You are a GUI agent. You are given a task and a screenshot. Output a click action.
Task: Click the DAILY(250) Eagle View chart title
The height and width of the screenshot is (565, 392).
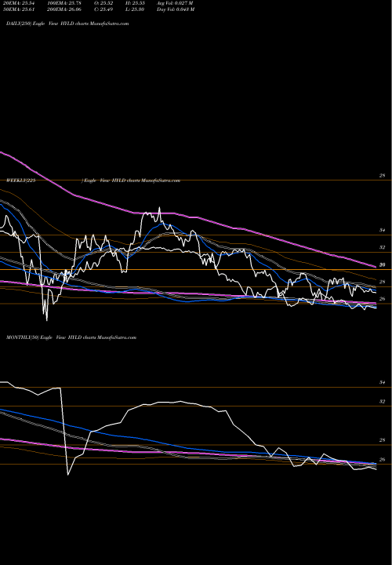tap(67, 24)
